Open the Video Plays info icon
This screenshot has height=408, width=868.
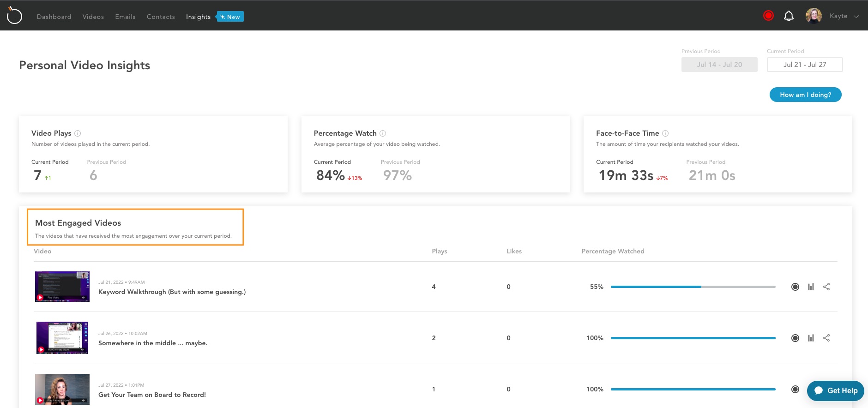[78, 133]
